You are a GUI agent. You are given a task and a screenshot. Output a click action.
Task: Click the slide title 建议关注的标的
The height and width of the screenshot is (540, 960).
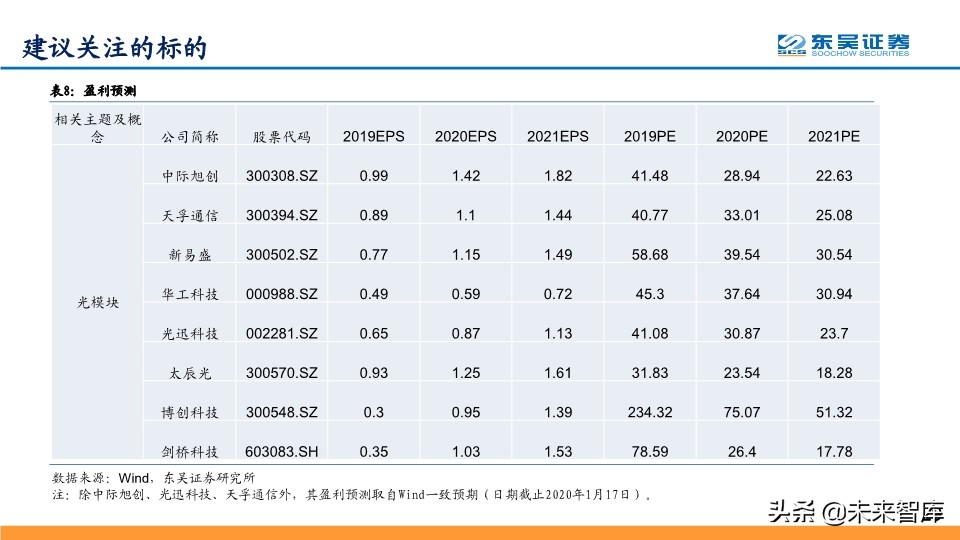pyautogui.click(x=114, y=47)
